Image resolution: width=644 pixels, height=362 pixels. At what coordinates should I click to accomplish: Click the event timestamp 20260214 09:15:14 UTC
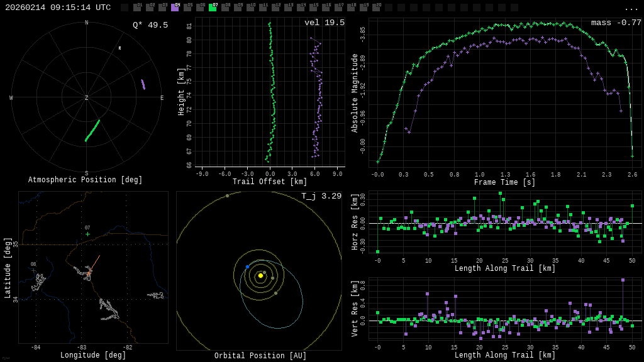tap(58, 8)
